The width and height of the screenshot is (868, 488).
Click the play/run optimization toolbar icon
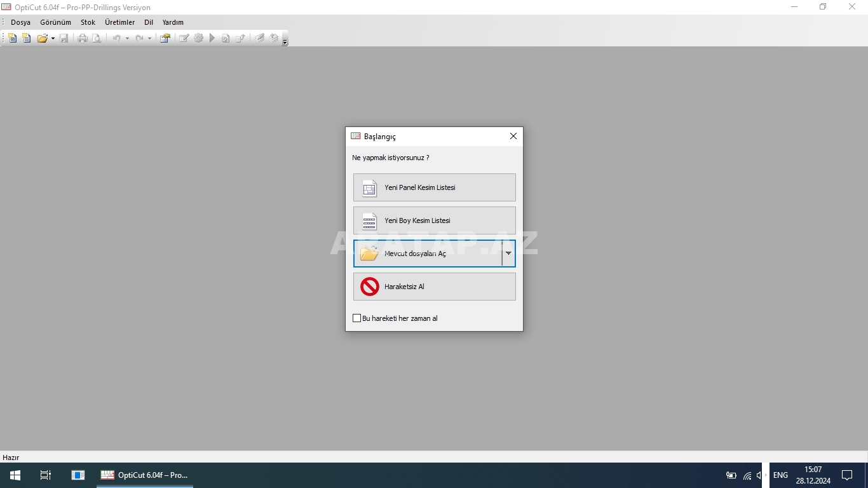(x=212, y=38)
